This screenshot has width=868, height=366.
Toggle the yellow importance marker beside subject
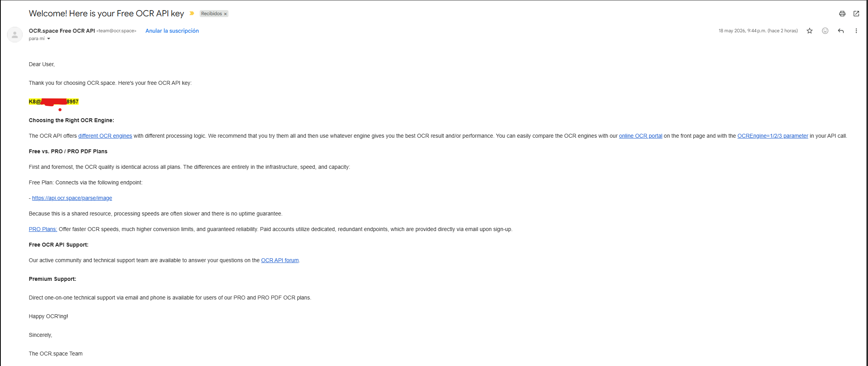point(192,14)
